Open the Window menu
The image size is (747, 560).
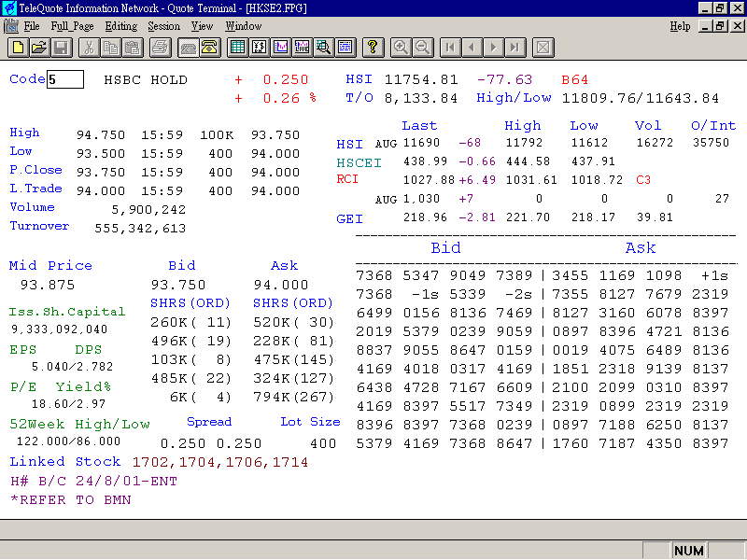pyautogui.click(x=244, y=26)
